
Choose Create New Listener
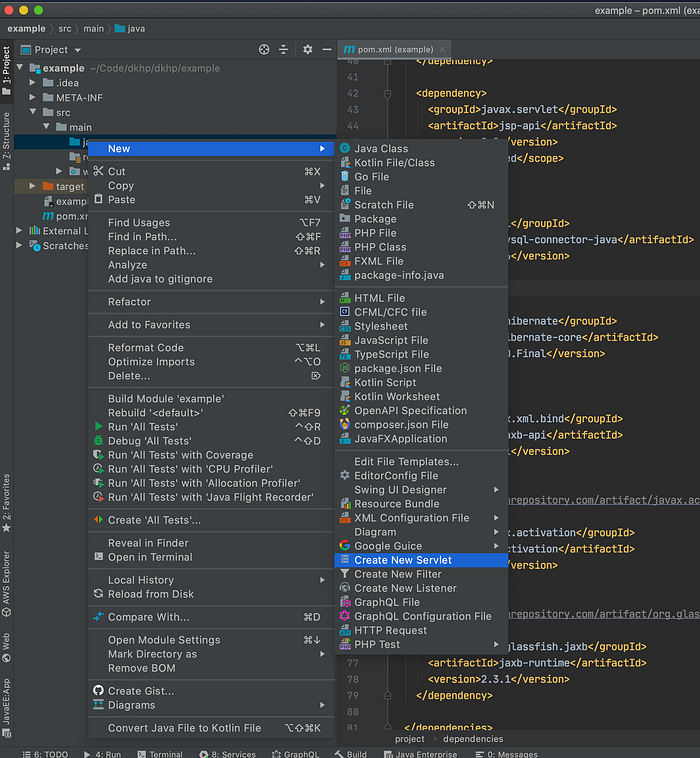pyautogui.click(x=421, y=588)
